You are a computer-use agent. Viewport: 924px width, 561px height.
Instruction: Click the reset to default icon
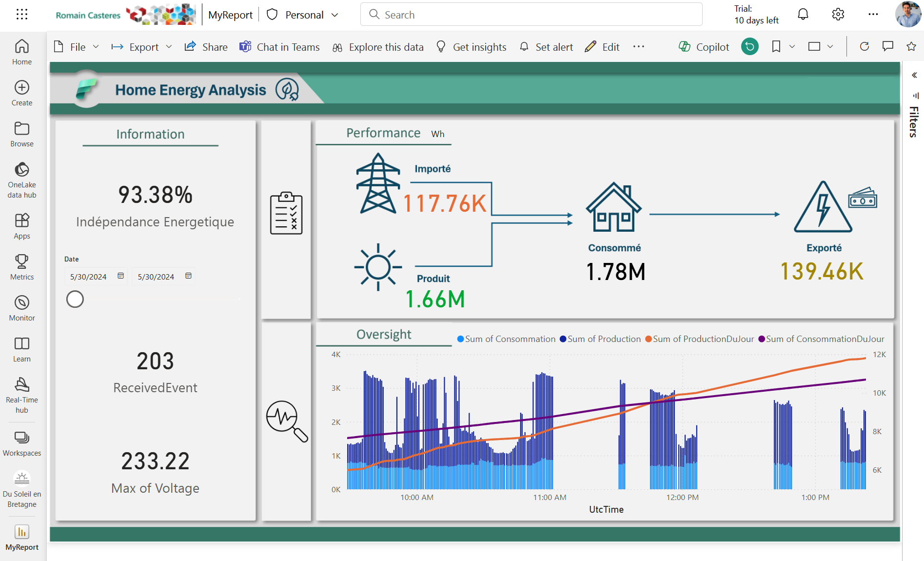tap(749, 47)
